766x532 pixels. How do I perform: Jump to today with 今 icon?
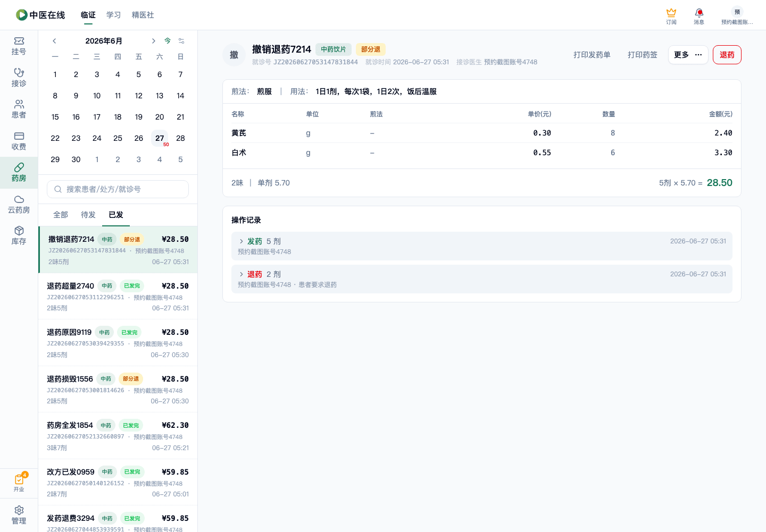[168, 41]
